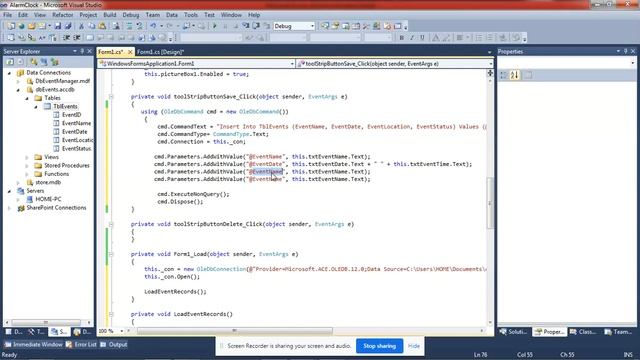Click the Bold formatting icon
The height and width of the screenshot is (360, 640).
(x=402, y=38)
